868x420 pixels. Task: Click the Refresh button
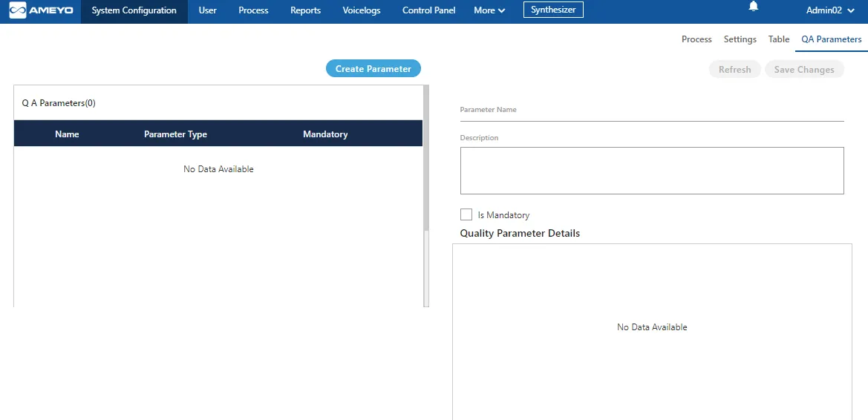[734, 69]
